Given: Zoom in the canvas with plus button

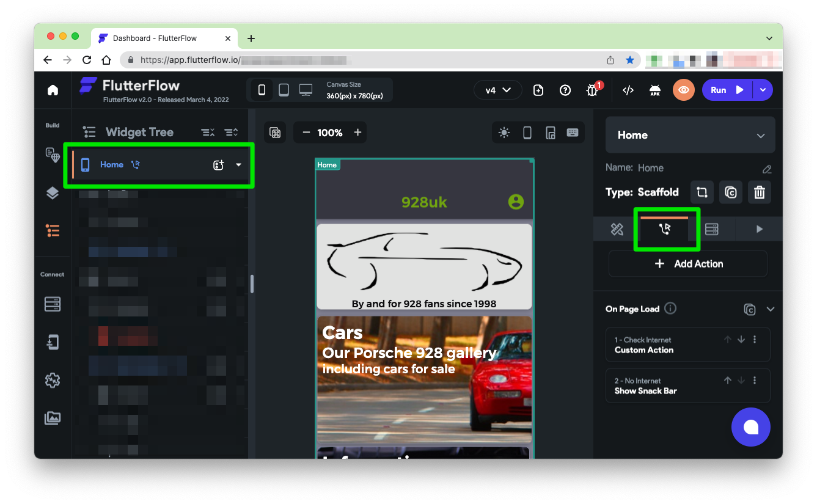Looking at the screenshot, I should [357, 133].
